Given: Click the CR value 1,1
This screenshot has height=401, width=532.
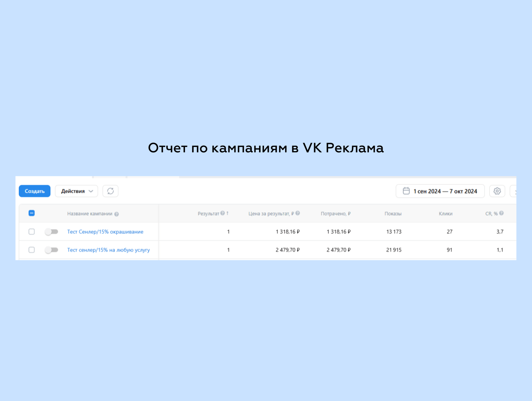Looking at the screenshot, I should (500, 250).
